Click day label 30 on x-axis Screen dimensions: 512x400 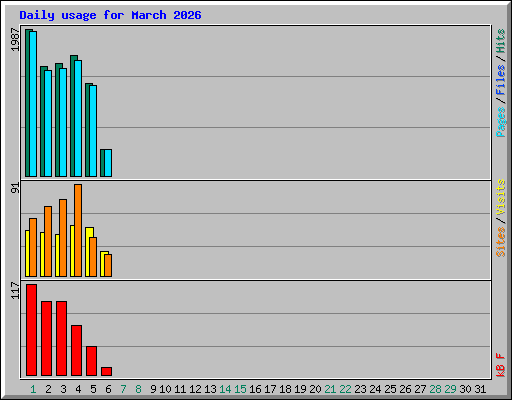click(465, 389)
